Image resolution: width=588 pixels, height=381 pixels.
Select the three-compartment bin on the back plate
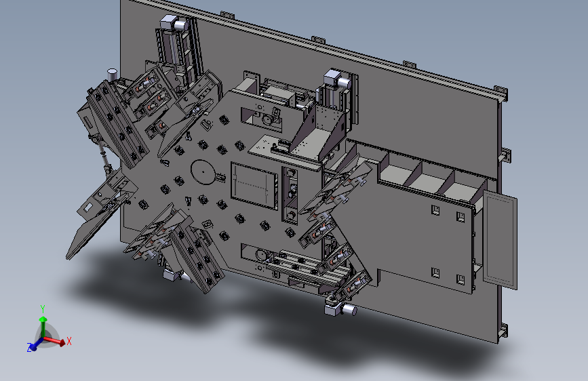coord(431,178)
